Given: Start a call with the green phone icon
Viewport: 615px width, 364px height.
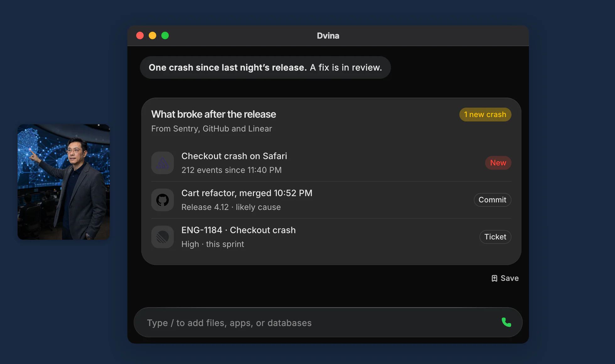Looking at the screenshot, I should tap(506, 322).
